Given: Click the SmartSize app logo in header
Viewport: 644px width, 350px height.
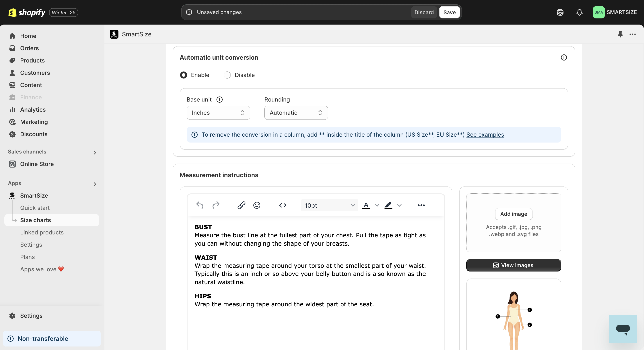Looking at the screenshot, I should [x=114, y=34].
